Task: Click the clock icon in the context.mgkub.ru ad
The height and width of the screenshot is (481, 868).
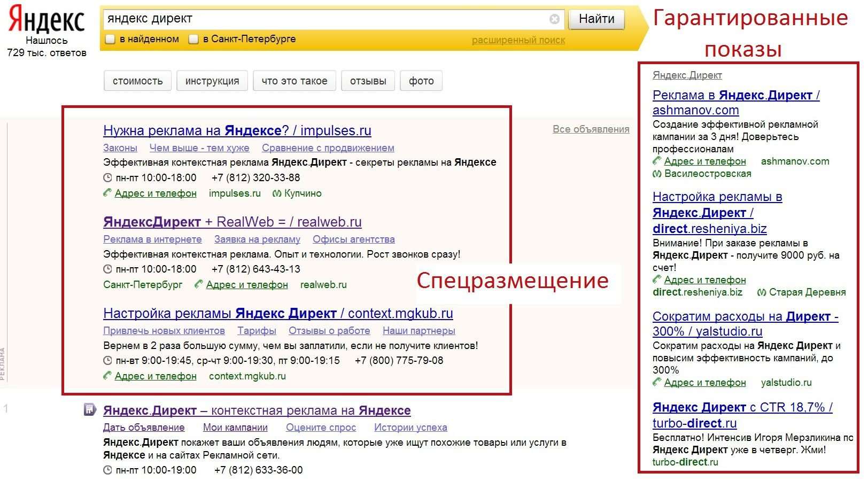Action: (107, 361)
